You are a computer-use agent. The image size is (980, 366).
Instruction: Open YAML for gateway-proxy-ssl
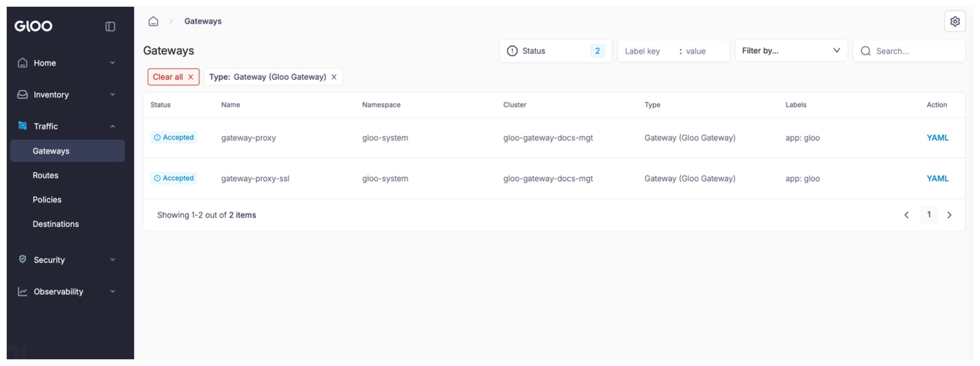[x=937, y=178]
